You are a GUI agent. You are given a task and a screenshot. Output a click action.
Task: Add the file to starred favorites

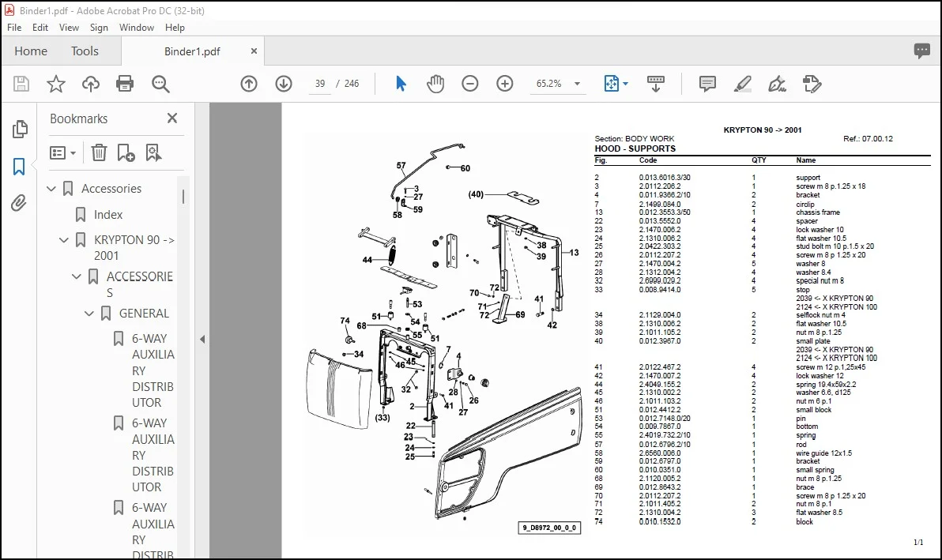pos(56,84)
